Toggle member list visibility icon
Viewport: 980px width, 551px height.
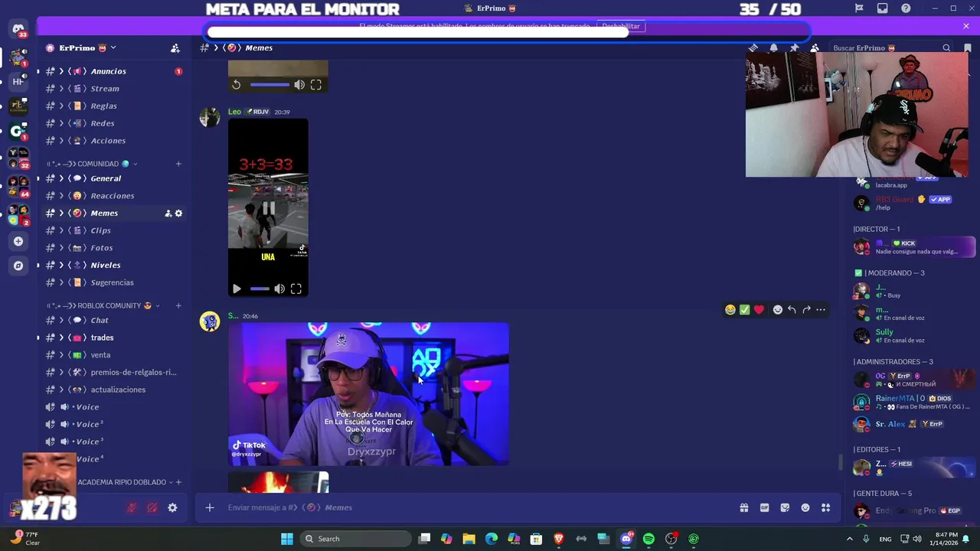pyautogui.click(x=815, y=47)
